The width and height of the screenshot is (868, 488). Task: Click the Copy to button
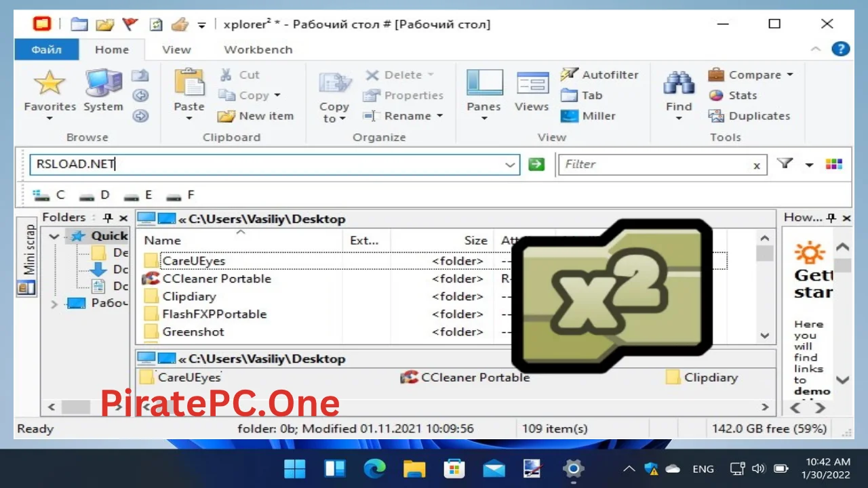point(334,96)
